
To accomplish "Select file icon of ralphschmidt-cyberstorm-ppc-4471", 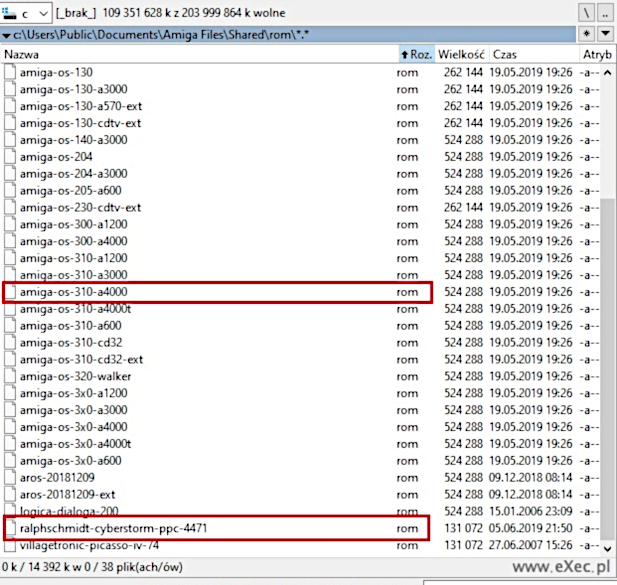I will pyautogui.click(x=10, y=528).
